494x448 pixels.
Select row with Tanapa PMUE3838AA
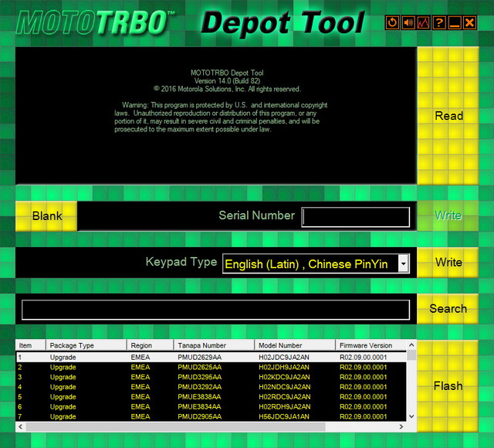211,396
